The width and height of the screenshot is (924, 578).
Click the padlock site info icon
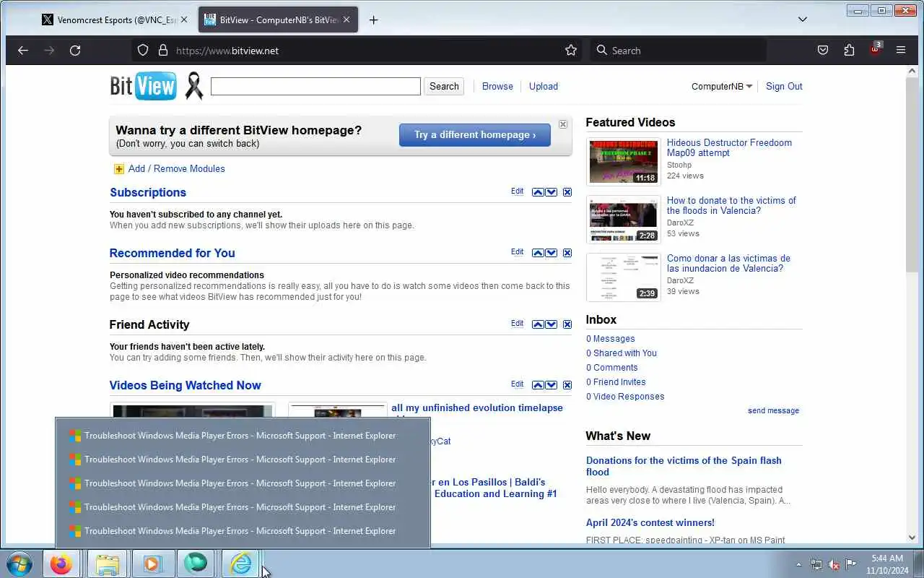[x=163, y=51]
